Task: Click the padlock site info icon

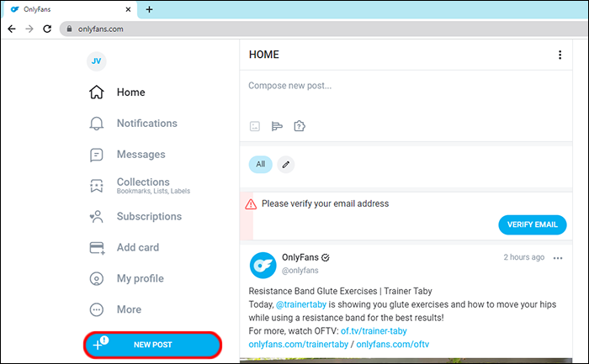Action: 69,29
